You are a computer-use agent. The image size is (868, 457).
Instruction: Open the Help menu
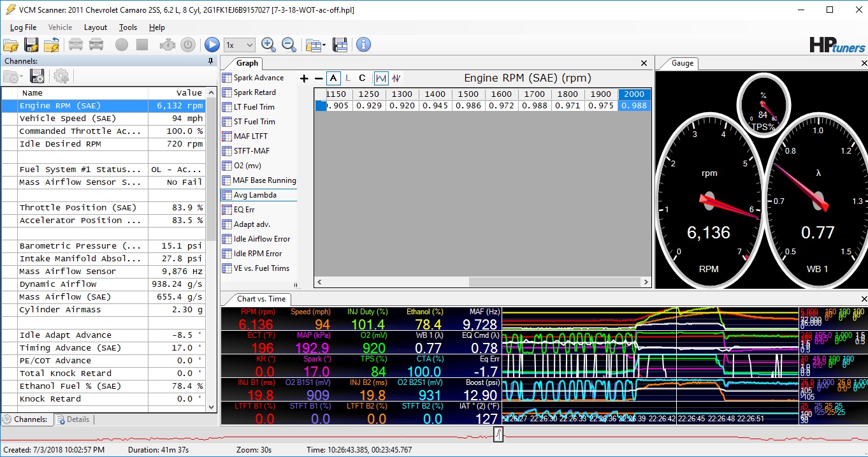pos(157,27)
